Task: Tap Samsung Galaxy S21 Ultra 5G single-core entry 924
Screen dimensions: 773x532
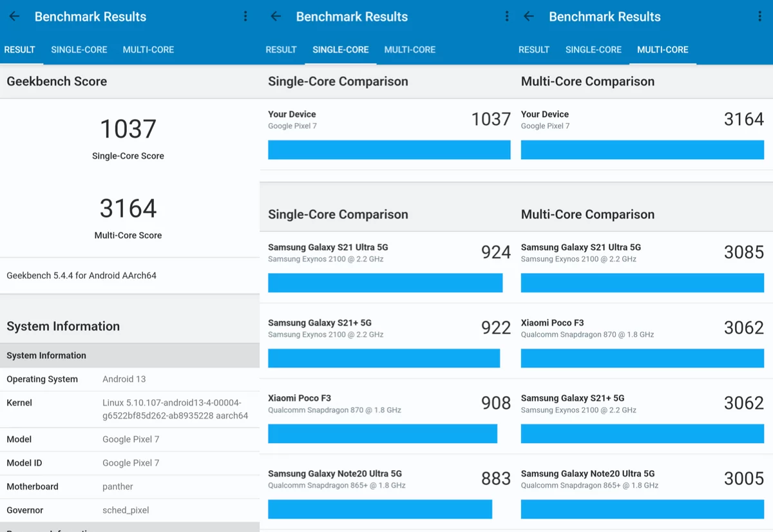Action: (x=389, y=267)
